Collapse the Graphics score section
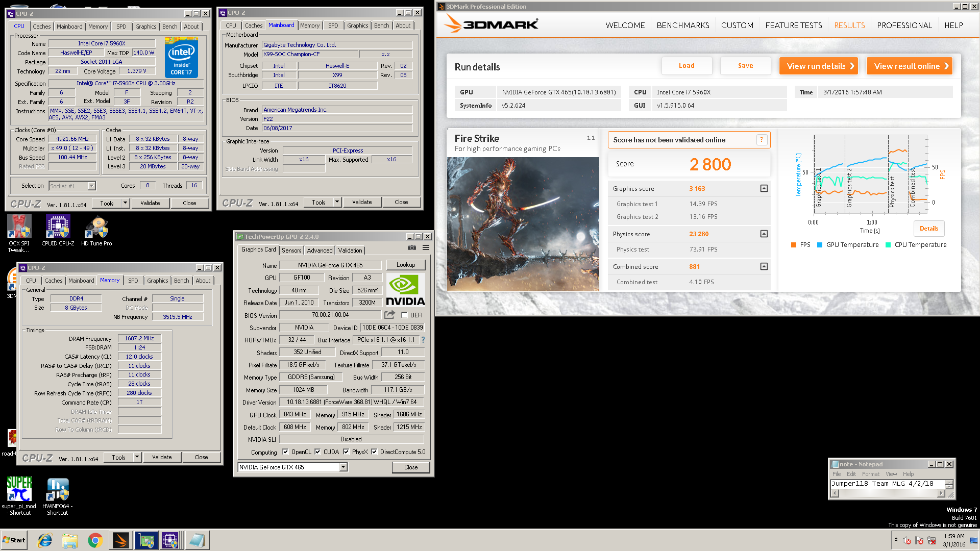 764,188
